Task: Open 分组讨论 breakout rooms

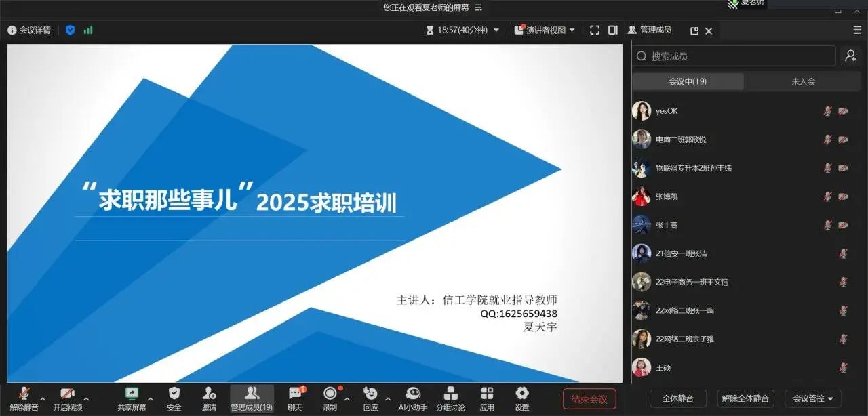Action: click(450, 394)
